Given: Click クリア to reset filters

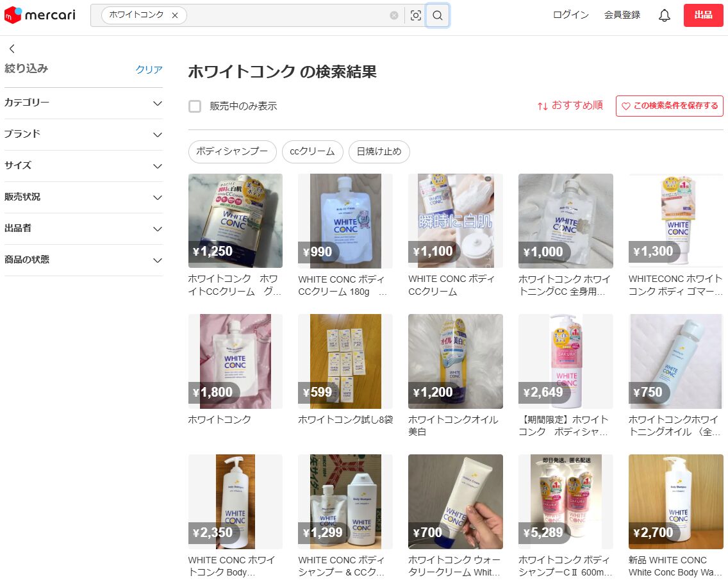Looking at the screenshot, I should pyautogui.click(x=149, y=69).
